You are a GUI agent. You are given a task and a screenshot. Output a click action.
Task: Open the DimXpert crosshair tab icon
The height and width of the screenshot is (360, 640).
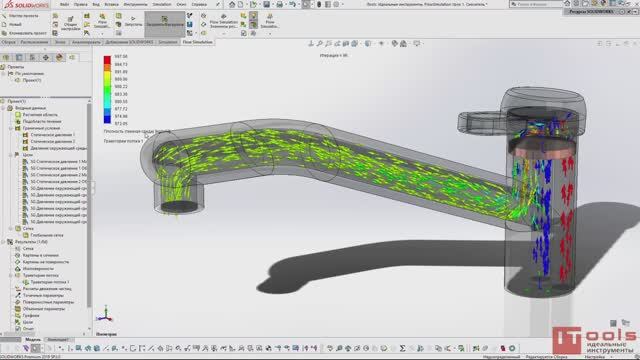(x=46, y=58)
